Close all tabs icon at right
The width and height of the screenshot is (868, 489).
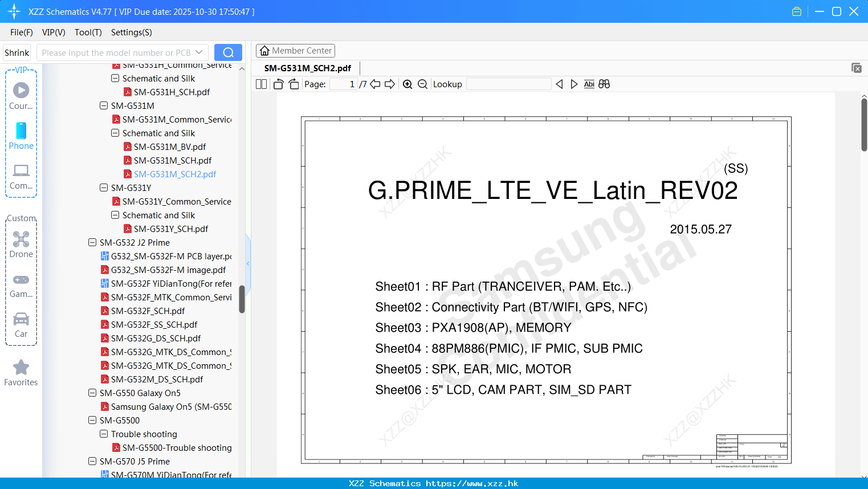(856, 68)
